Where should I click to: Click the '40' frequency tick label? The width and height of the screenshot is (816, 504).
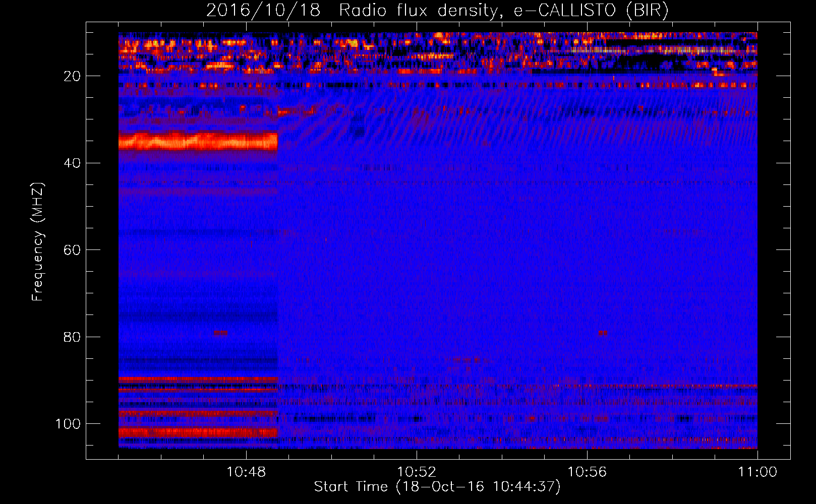(x=72, y=163)
